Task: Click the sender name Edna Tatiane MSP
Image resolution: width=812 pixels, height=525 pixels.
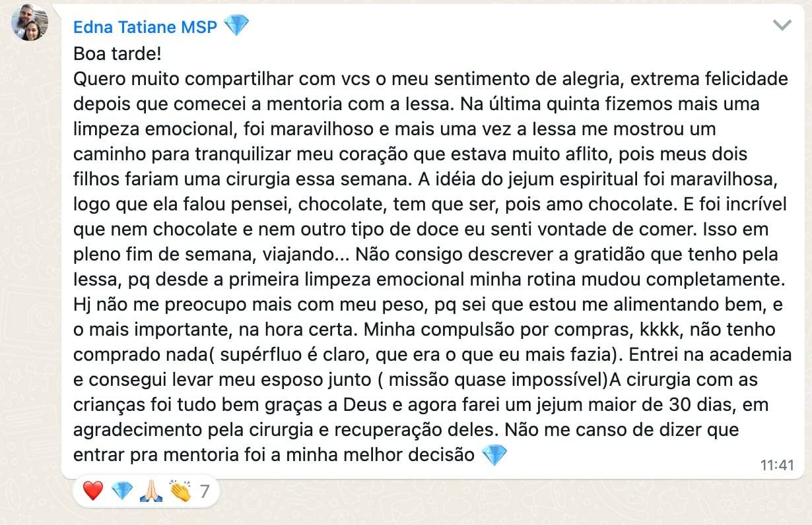Action: [x=145, y=27]
